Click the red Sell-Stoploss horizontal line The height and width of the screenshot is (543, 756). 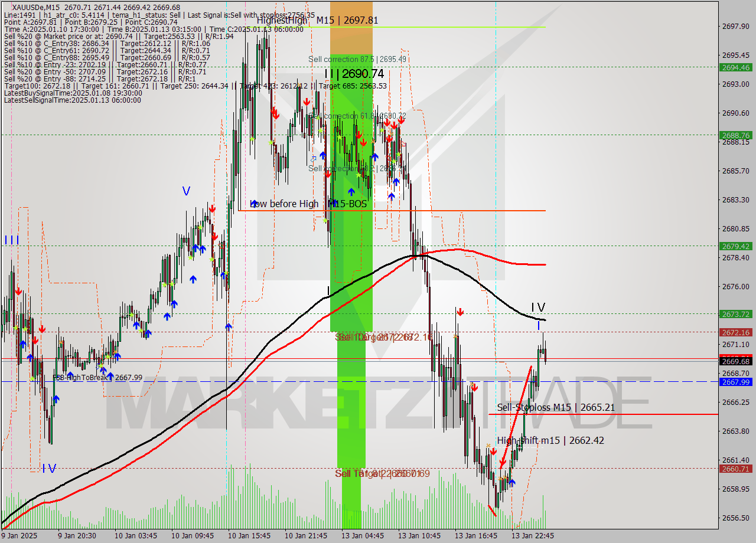click(x=603, y=414)
